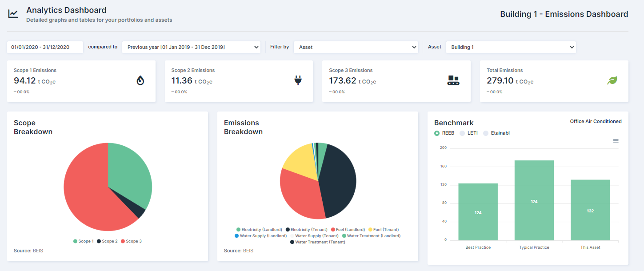Click the Scope 1 flame icon
Screen dimensions: 644x271
(140, 80)
